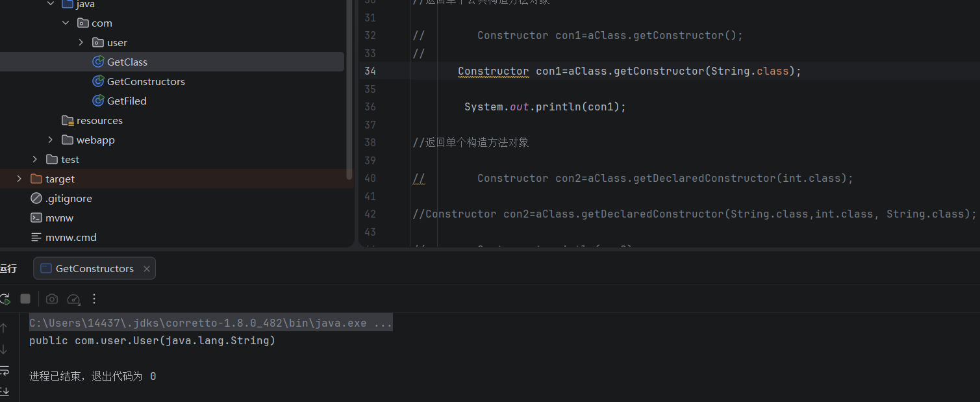Select the GetClass class icon in the tree

tap(98, 62)
